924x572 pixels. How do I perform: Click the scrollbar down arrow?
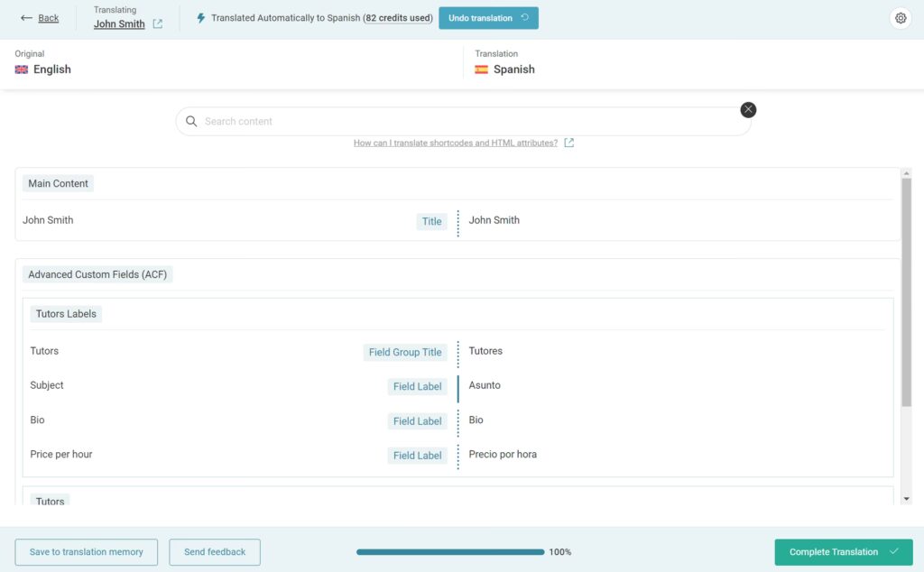click(x=906, y=499)
